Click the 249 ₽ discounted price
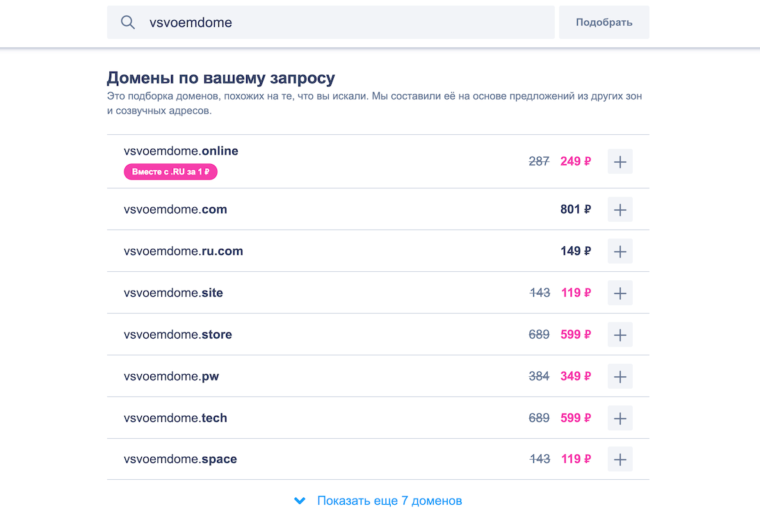This screenshot has height=532, width=760. (x=576, y=161)
